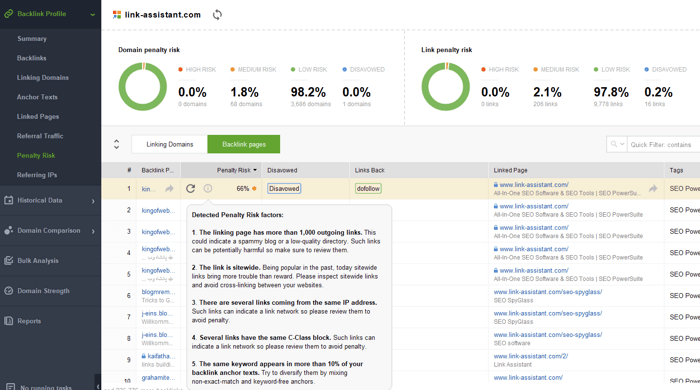The image size is (700, 390).
Task: Click the Tags column header
Action: (682, 170)
